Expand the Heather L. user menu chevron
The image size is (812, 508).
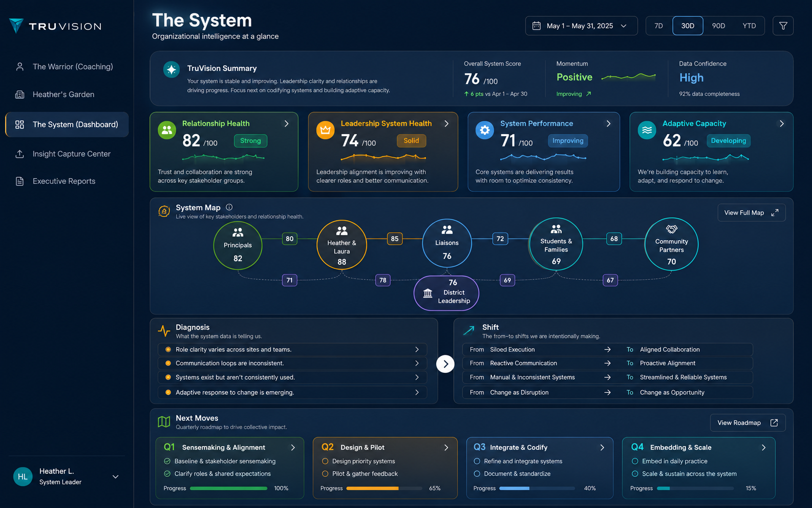[116, 477]
